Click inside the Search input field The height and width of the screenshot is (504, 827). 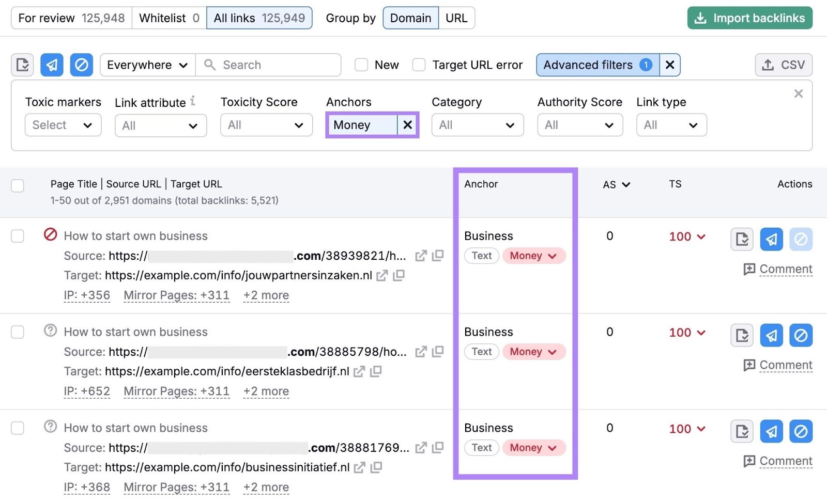(x=269, y=65)
